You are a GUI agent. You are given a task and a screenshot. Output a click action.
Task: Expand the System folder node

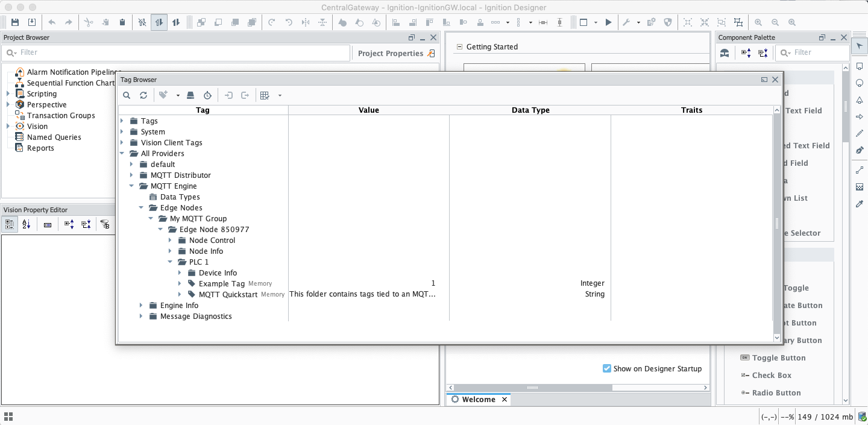[x=122, y=131]
